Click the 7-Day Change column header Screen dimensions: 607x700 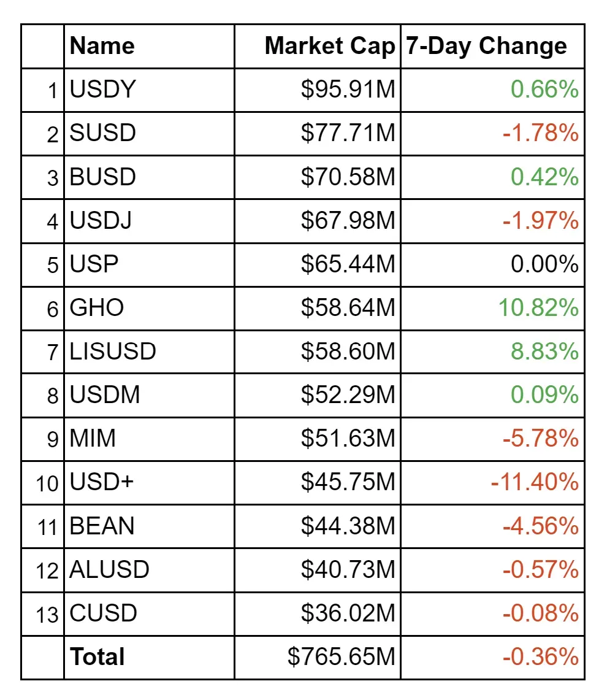(x=486, y=47)
